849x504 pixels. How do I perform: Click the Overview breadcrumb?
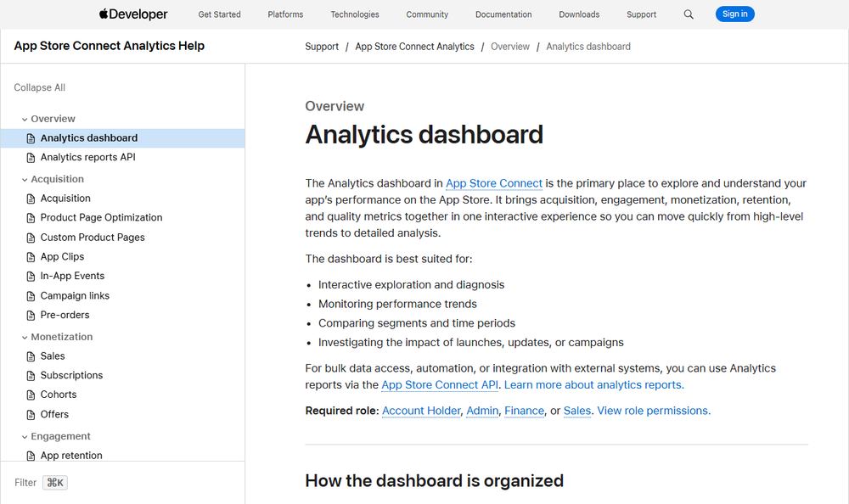click(x=510, y=47)
